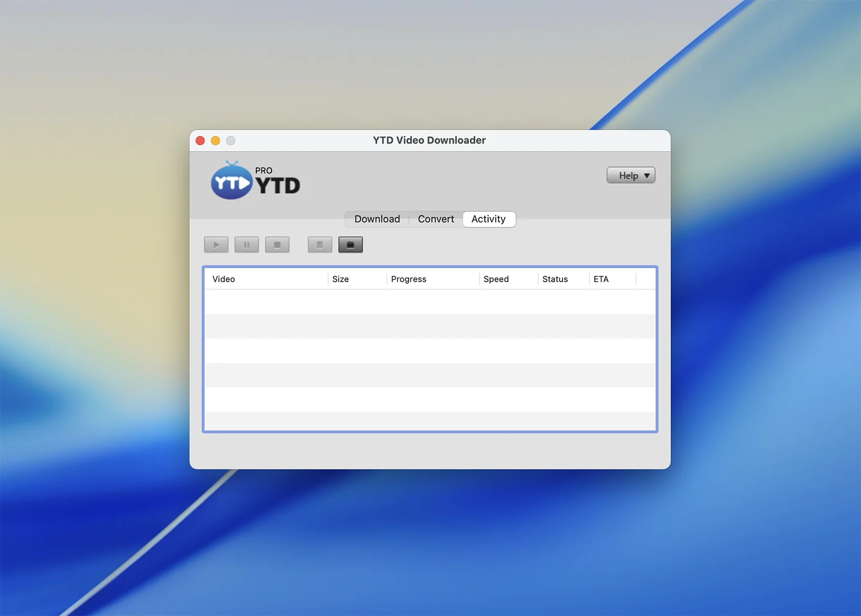Delete selected item using trash icon
The image size is (861, 616).
pyautogui.click(x=320, y=245)
